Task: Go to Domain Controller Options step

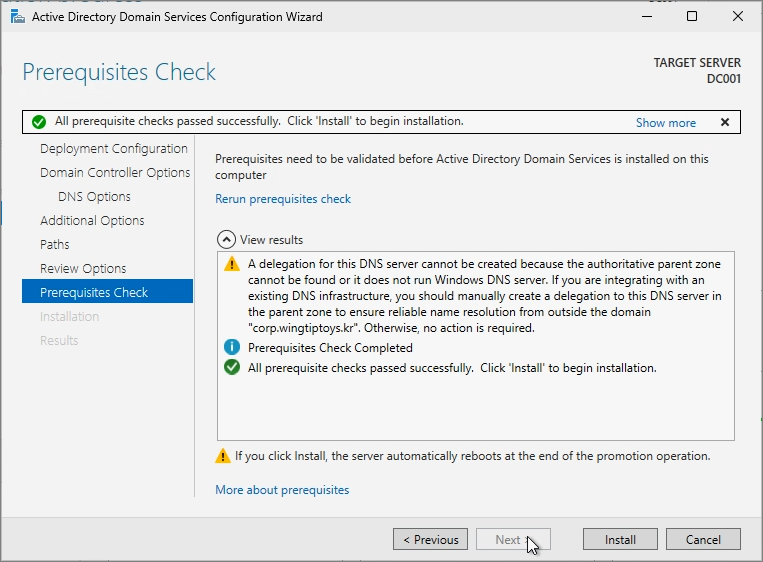Action: point(115,172)
